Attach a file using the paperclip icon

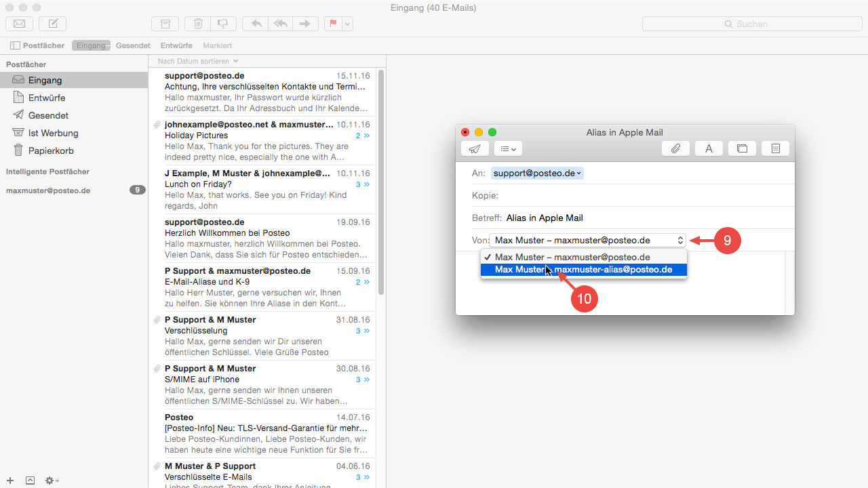tap(675, 148)
